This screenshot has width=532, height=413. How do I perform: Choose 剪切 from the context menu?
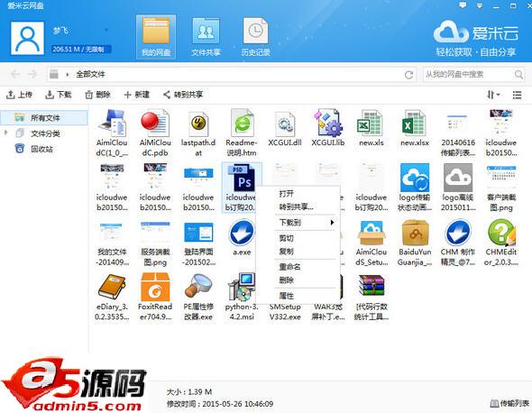(286, 238)
